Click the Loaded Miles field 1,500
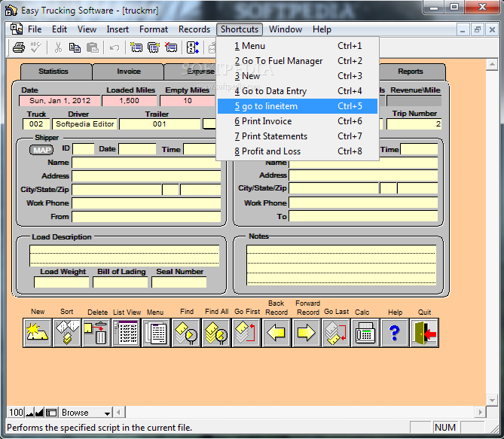This screenshot has width=504, height=439. (x=130, y=101)
